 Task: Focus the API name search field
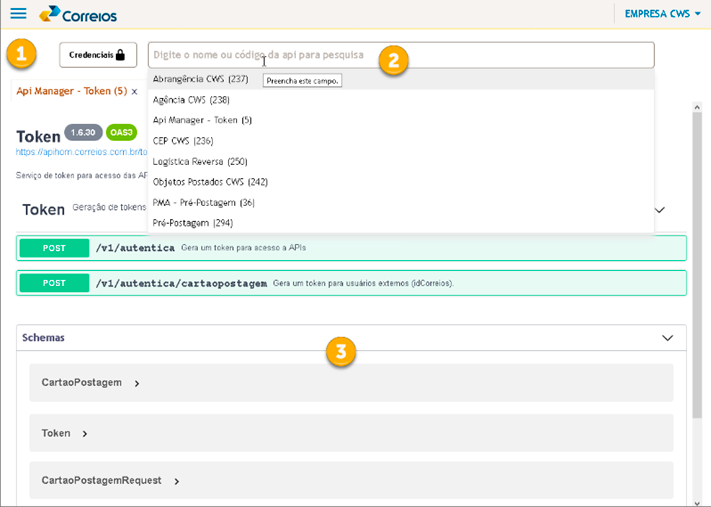coord(401,55)
